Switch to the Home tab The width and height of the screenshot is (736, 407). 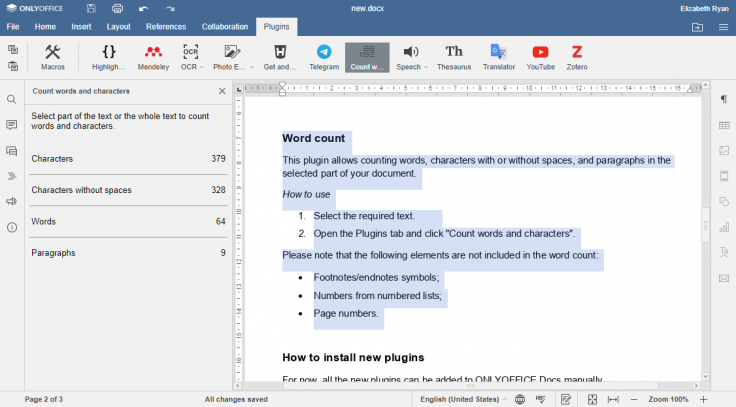point(45,27)
